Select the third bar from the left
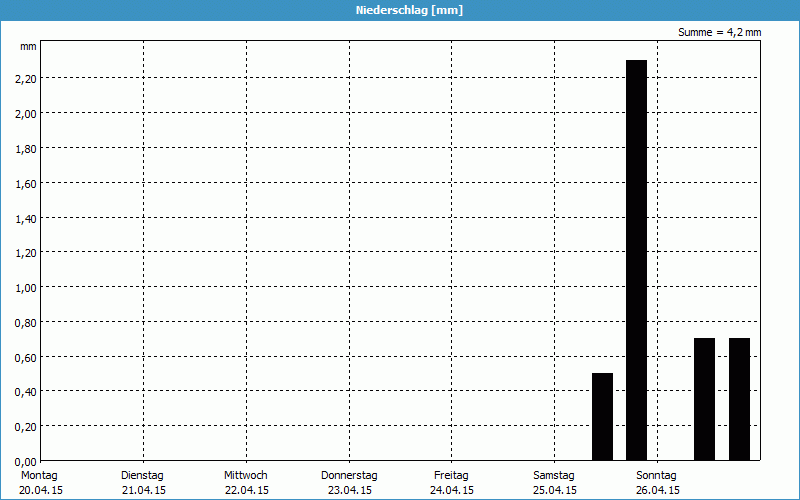The image size is (800, 500). tap(704, 399)
